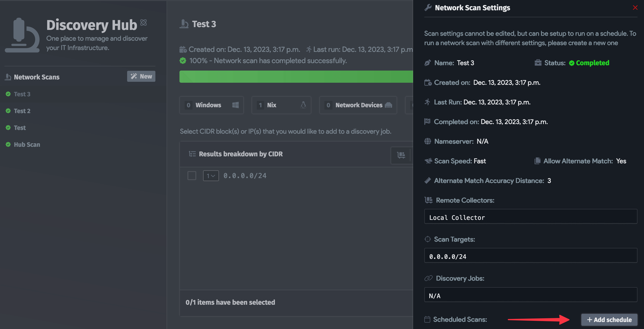Image resolution: width=644 pixels, height=329 pixels.
Task: Create a New network scan
Action: (x=141, y=76)
